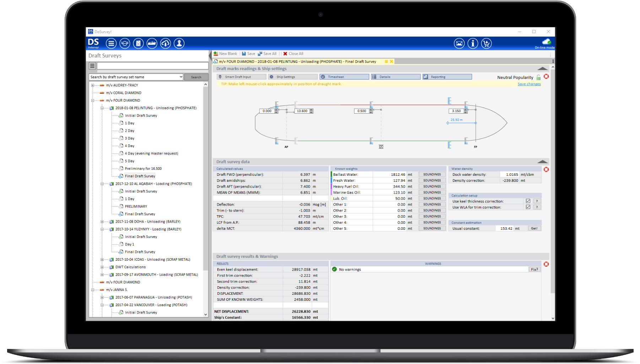The width and height of the screenshot is (640, 364).
Task: Click Close All in the toolbar
Action: point(293,54)
